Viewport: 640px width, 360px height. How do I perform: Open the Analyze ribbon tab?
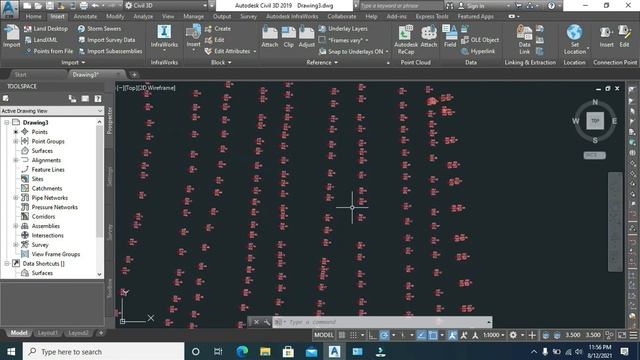[x=143, y=16]
